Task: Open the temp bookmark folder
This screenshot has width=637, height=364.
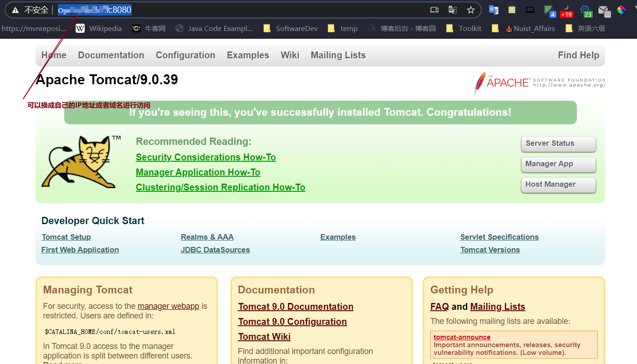Action: pyautogui.click(x=343, y=29)
